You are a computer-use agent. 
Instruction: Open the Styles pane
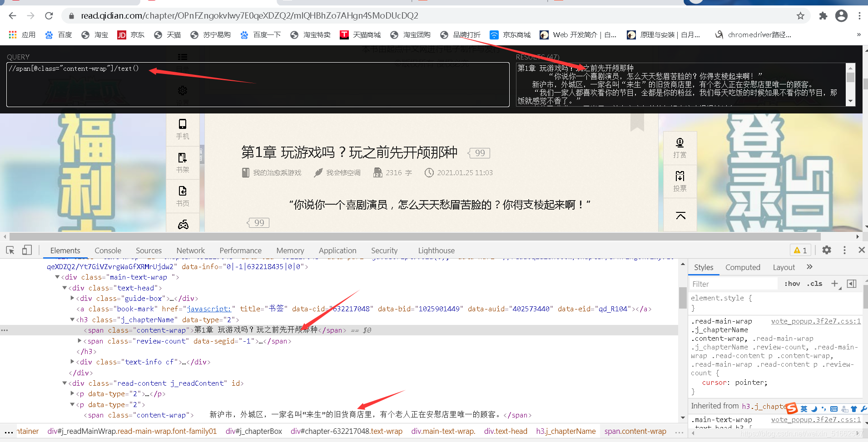pyautogui.click(x=704, y=267)
